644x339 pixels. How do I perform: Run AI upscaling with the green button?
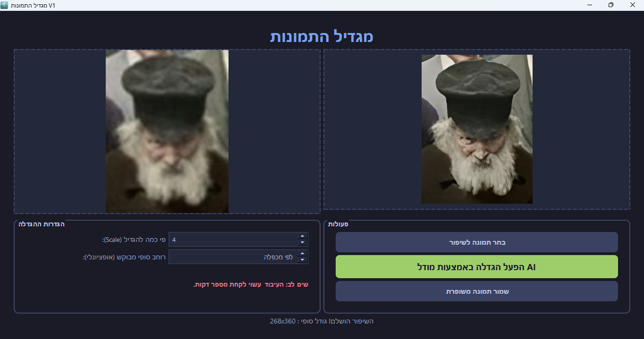[476, 267]
